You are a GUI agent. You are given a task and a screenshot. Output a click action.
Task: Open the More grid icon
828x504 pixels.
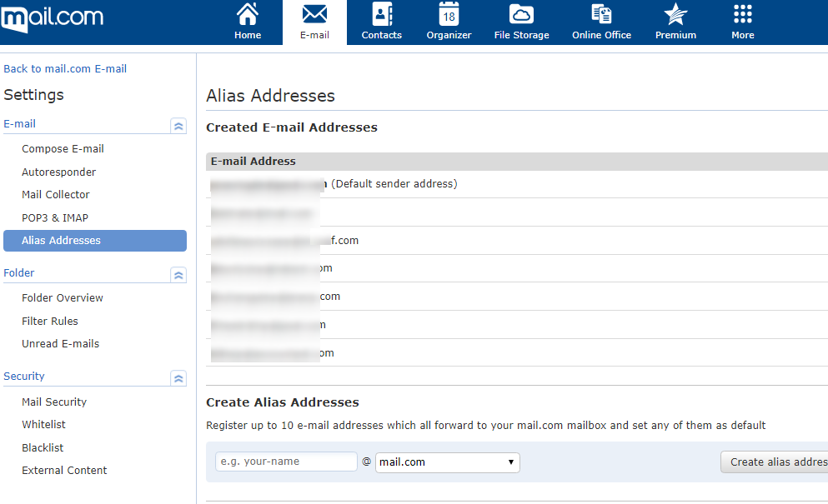pos(743,14)
